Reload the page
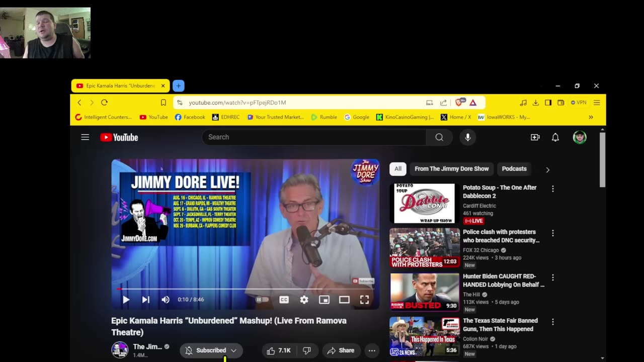The image size is (644, 362). click(x=104, y=103)
